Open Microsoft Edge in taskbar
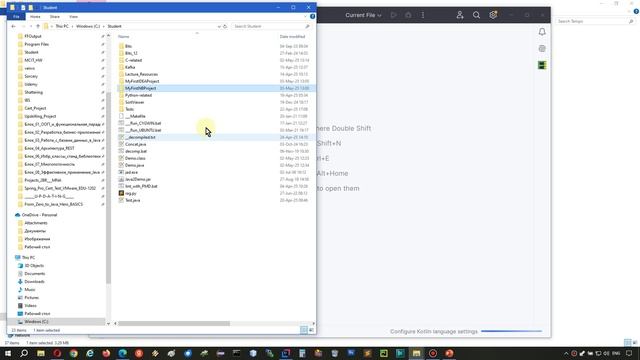 (x=122, y=353)
